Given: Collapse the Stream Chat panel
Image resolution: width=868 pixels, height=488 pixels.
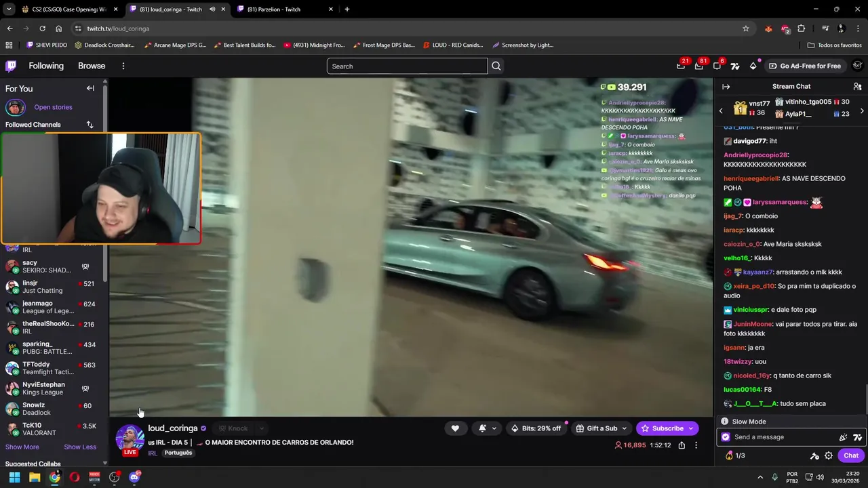Looking at the screenshot, I should point(726,87).
